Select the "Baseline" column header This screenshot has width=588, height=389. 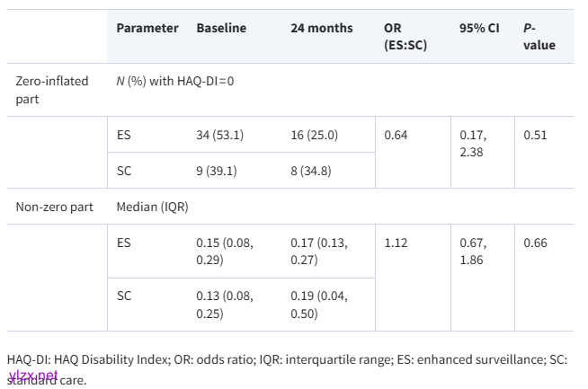pos(221,28)
